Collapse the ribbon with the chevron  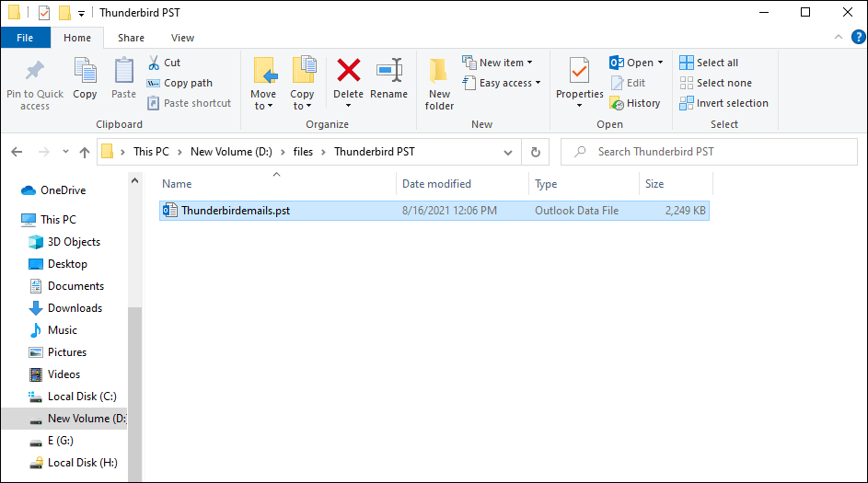click(839, 37)
